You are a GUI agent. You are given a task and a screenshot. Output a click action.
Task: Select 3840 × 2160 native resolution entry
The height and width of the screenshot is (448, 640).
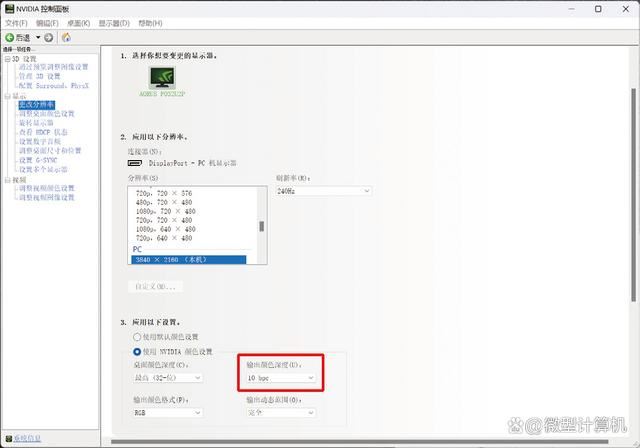190,260
